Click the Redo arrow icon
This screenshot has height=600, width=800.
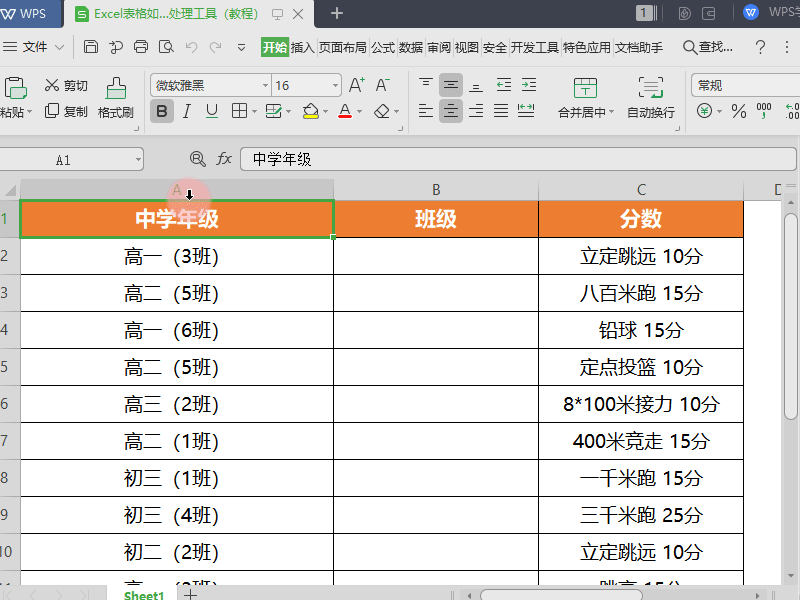(x=216, y=47)
